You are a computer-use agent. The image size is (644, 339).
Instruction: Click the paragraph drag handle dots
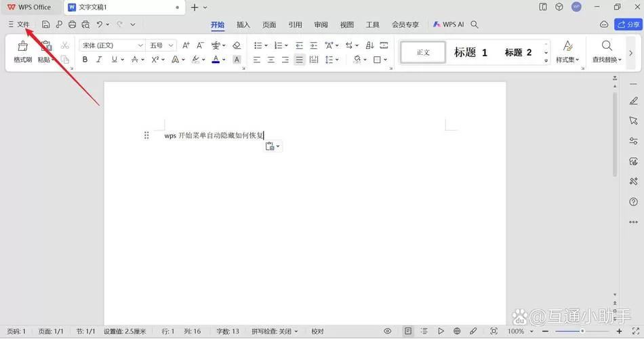click(x=146, y=135)
